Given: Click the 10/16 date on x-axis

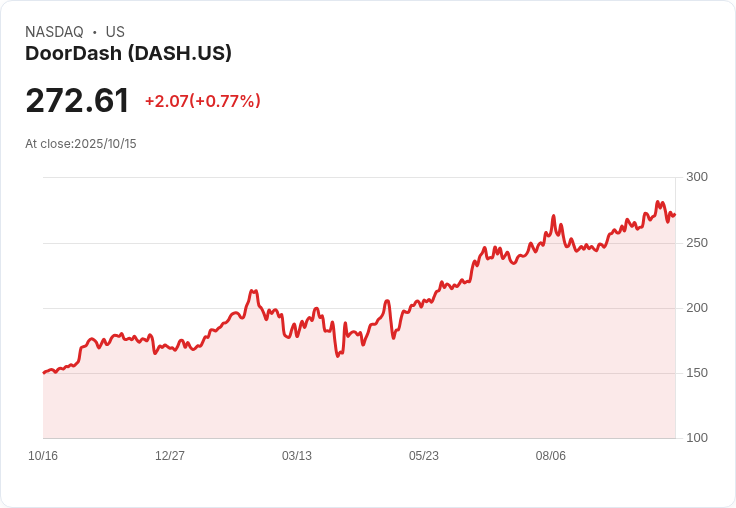Looking at the screenshot, I should coord(43,456).
